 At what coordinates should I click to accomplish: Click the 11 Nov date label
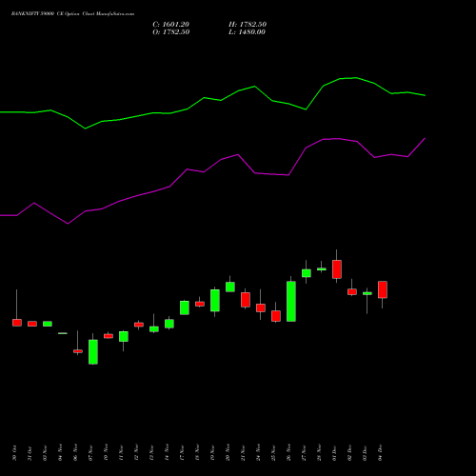tap(121, 453)
